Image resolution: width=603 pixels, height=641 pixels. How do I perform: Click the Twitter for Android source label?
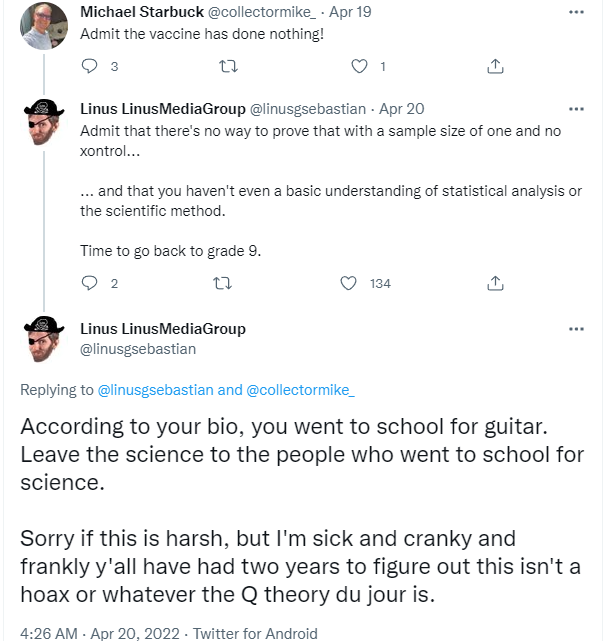255,633
